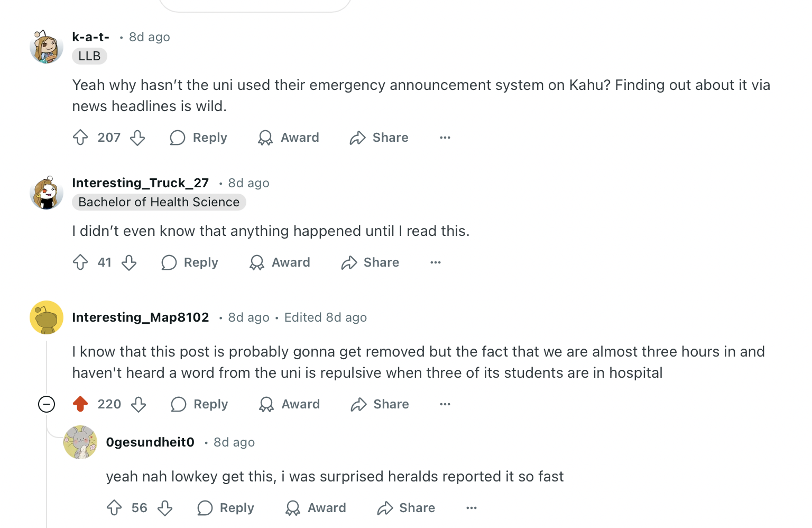Click 0gesundheit0's mouse avatar
This screenshot has width=812, height=528.
pos(80,442)
